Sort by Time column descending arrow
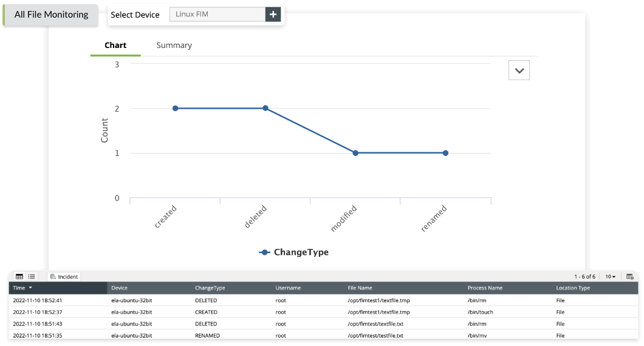The image size is (644, 346). click(30, 288)
